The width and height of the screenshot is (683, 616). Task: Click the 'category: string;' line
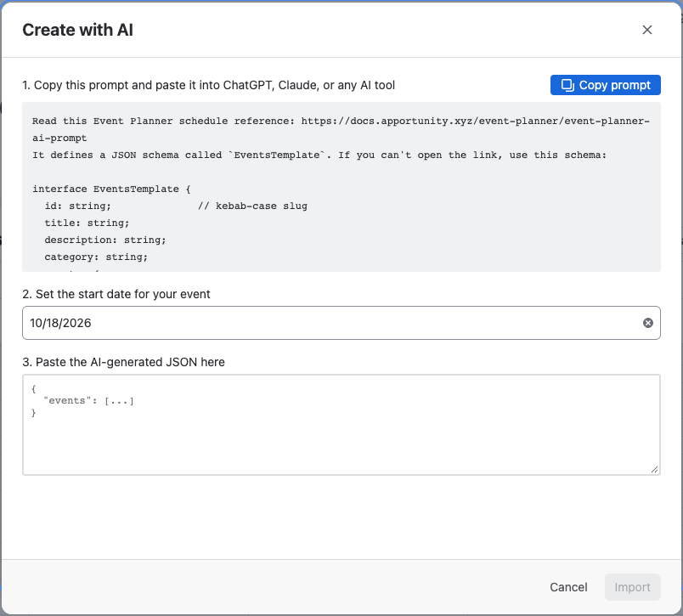tap(96, 257)
